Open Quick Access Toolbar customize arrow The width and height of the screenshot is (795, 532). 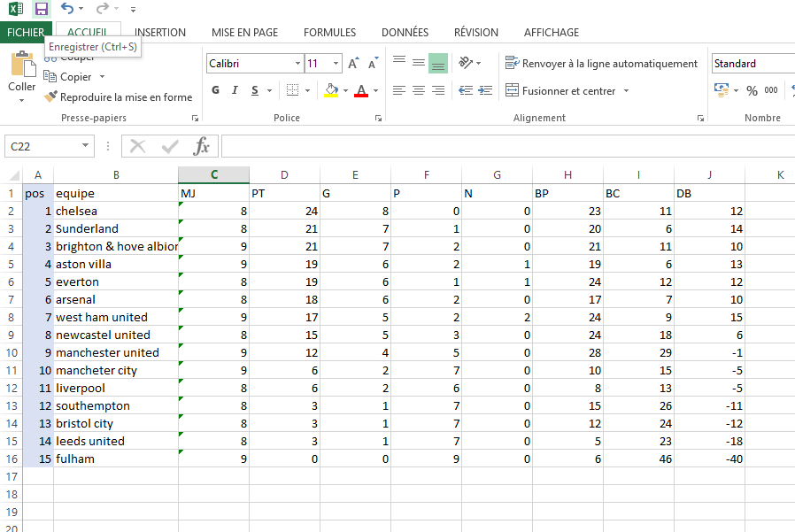click(x=134, y=9)
